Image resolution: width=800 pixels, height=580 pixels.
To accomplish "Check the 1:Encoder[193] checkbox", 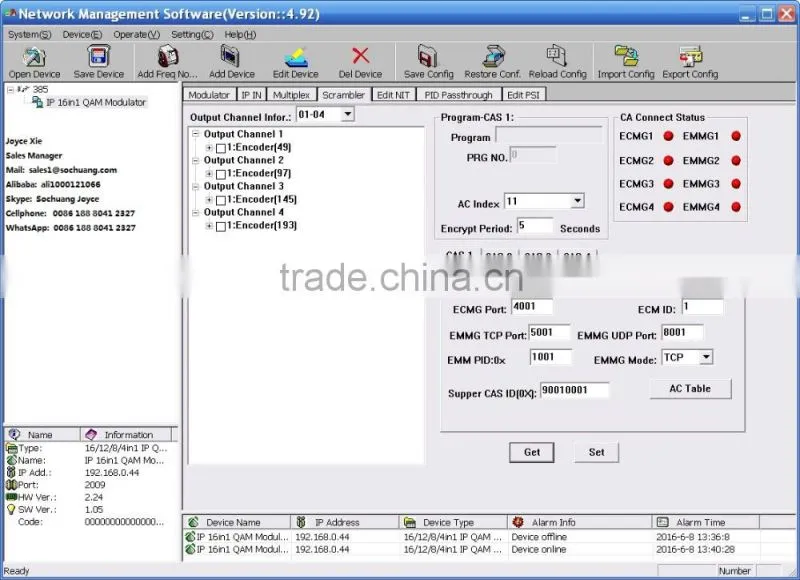I will coord(221,226).
